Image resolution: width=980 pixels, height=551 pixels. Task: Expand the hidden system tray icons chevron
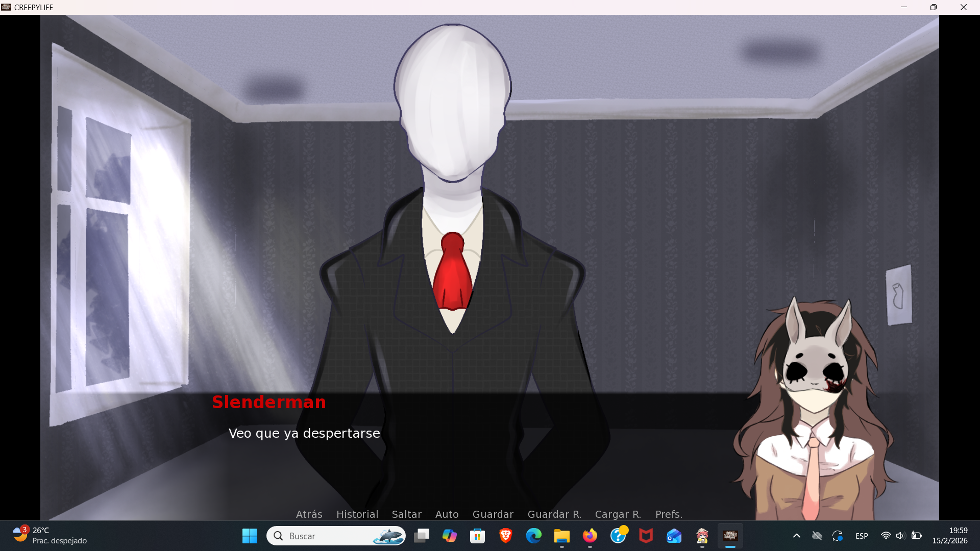(x=796, y=536)
